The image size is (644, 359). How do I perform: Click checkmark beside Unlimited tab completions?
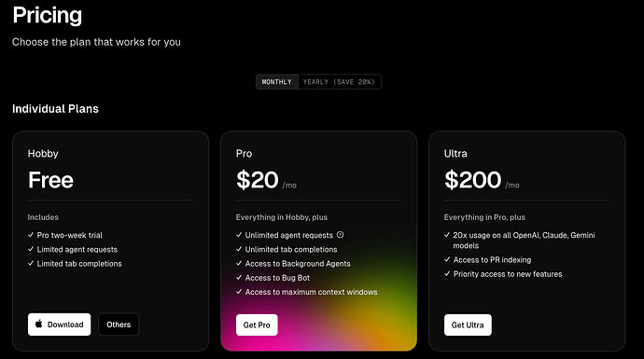coord(239,249)
